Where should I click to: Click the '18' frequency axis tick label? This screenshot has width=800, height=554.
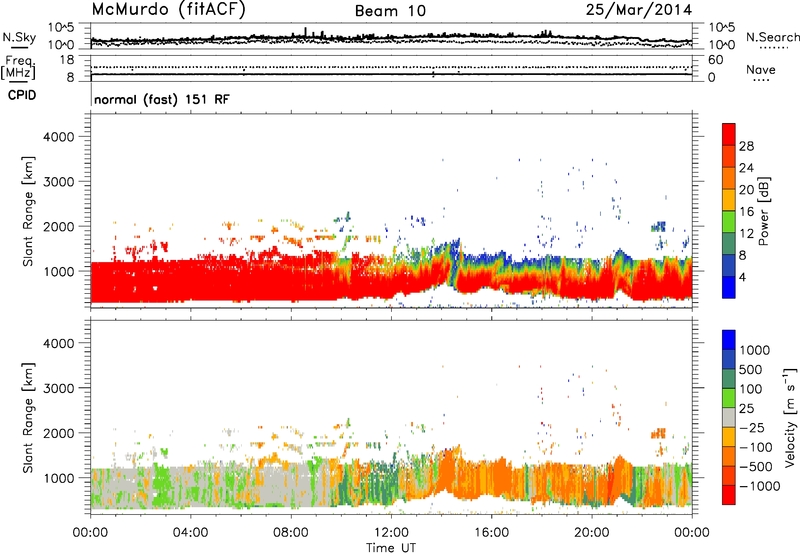pyautogui.click(x=67, y=60)
